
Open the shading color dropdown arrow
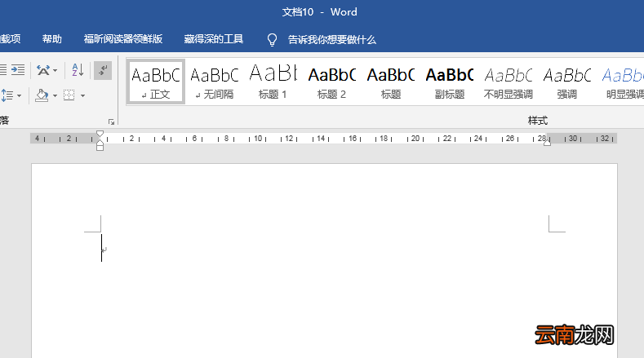55,96
